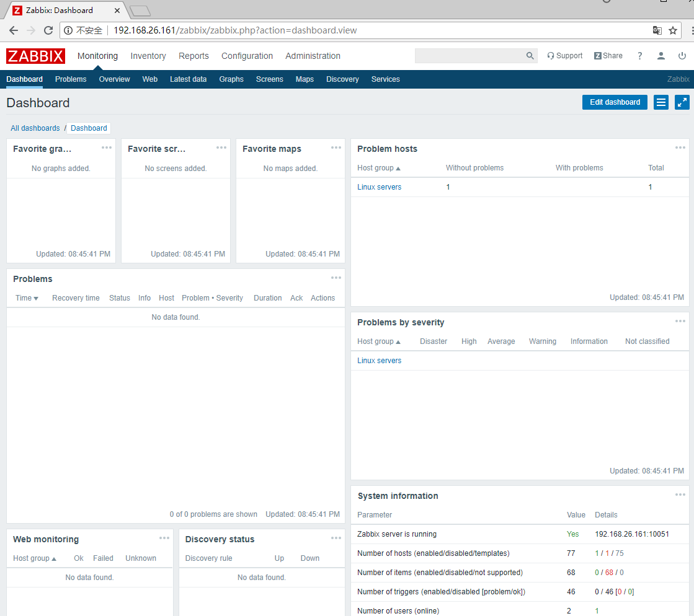Open options for the Favorite graphs widget

point(106,147)
